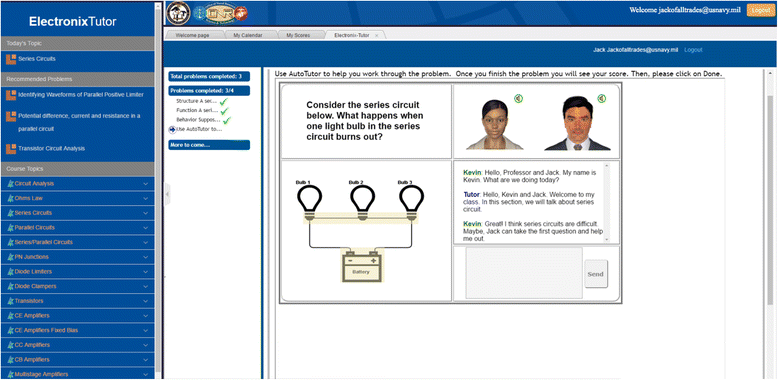Click green checkmark beside Structure A sec...
The width and height of the screenshot is (778, 380).
[224, 102]
